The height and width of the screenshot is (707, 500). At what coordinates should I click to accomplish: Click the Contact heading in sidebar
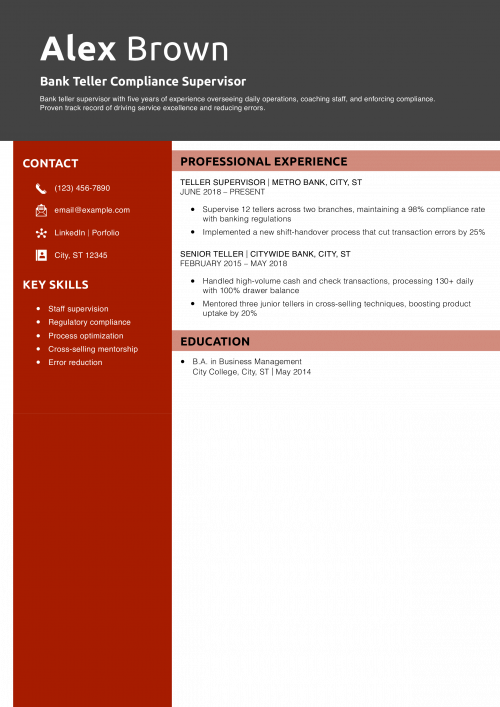pos(50,163)
